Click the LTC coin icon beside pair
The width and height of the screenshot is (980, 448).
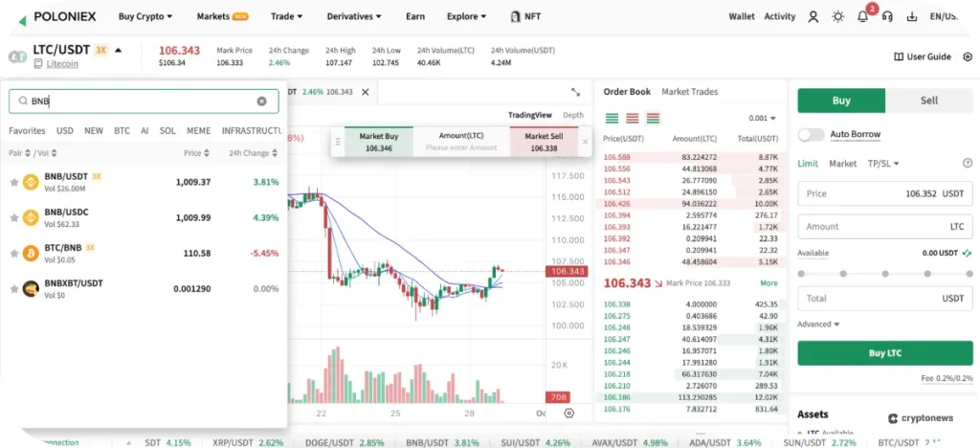tap(17, 56)
